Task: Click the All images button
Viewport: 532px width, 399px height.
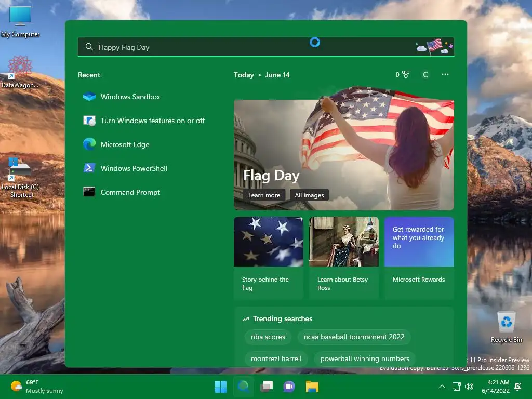Action: [x=309, y=195]
